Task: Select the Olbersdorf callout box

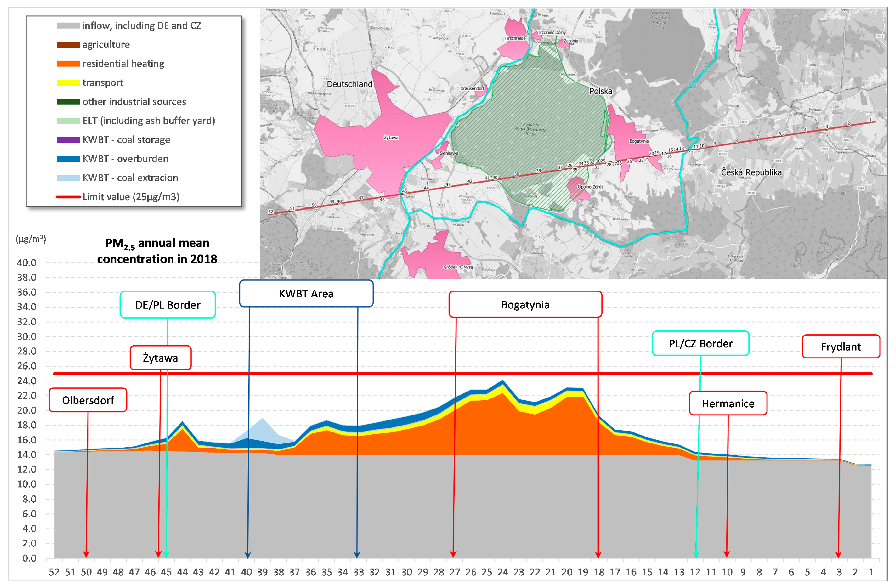Action: (x=88, y=400)
